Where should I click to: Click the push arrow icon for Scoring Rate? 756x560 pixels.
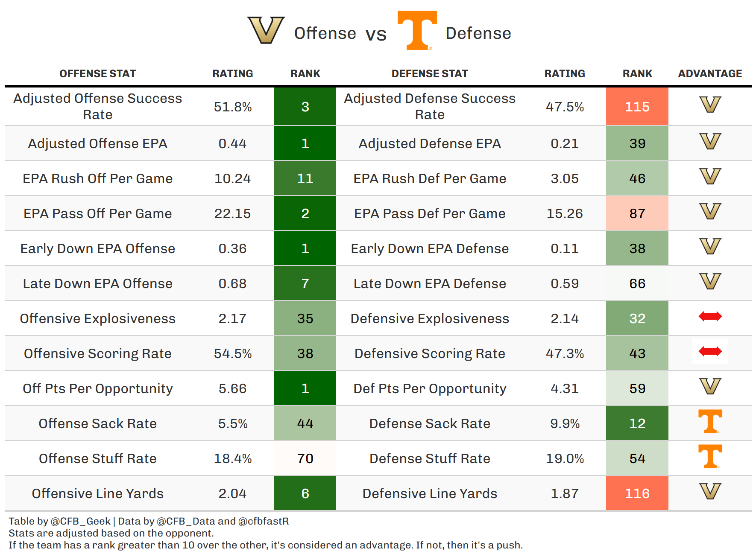point(710,351)
